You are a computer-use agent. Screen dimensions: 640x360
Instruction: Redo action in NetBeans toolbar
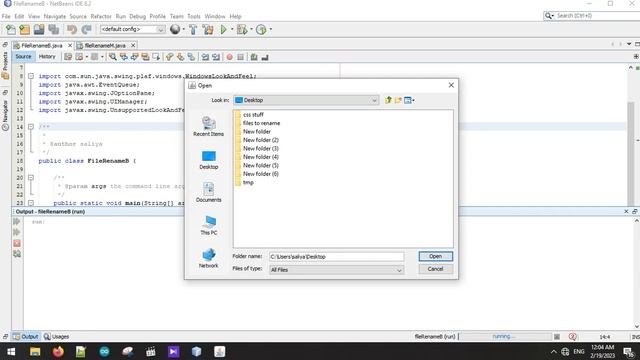coord(86,29)
